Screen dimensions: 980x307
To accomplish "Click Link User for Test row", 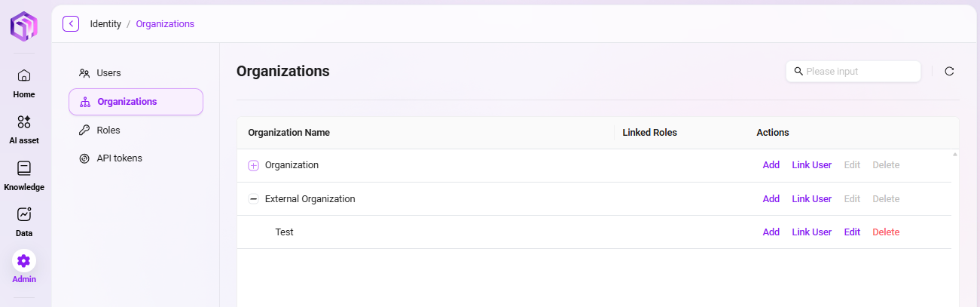I will tap(811, 232).
